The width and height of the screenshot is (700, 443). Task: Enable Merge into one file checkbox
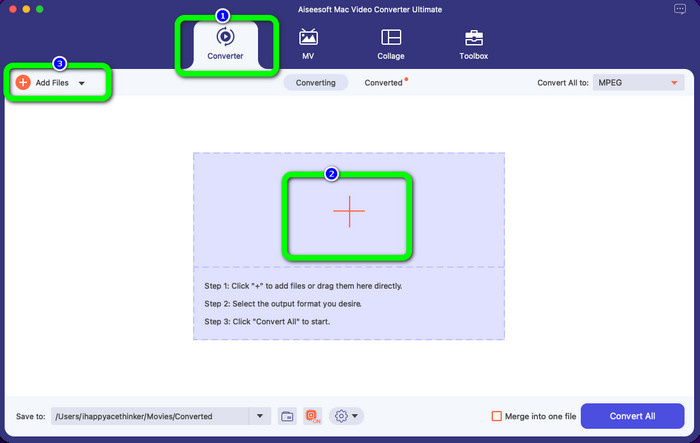496,416
